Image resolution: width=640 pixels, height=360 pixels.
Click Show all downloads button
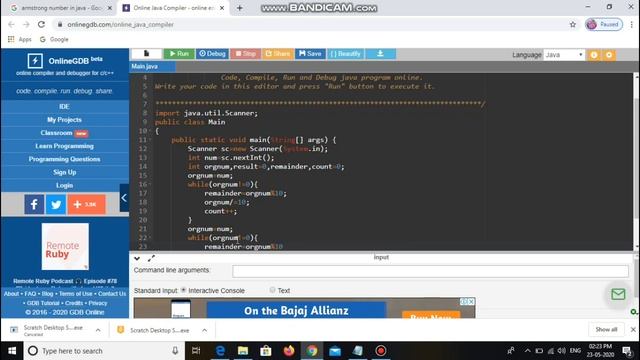[x=607, y=329]
